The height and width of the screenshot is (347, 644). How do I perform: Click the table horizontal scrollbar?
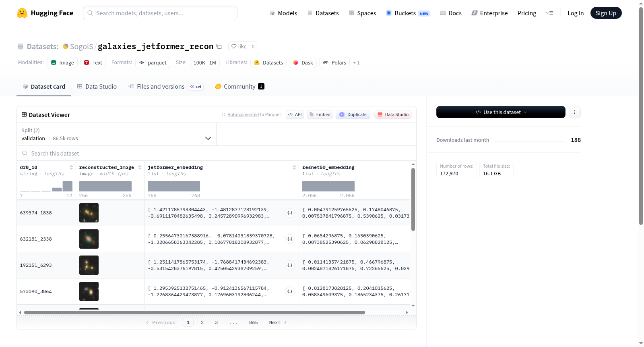coord(194,312)
